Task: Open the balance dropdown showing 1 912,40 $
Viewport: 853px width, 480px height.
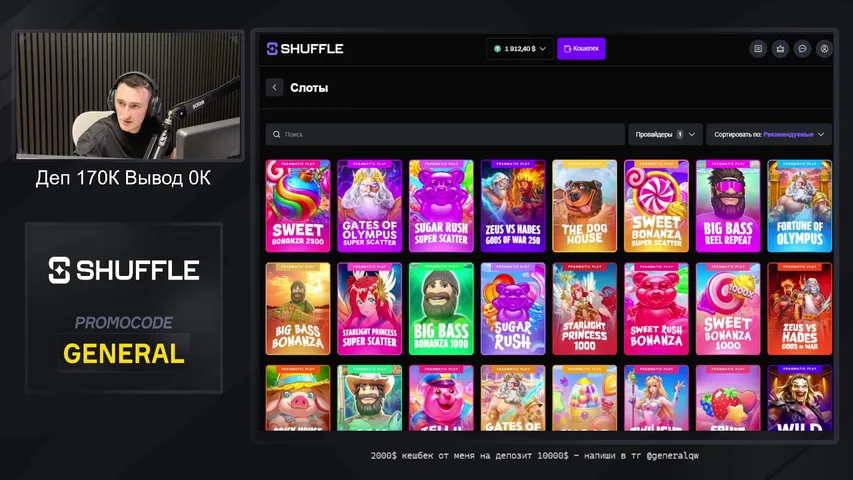Action: [x=520, y=49]
